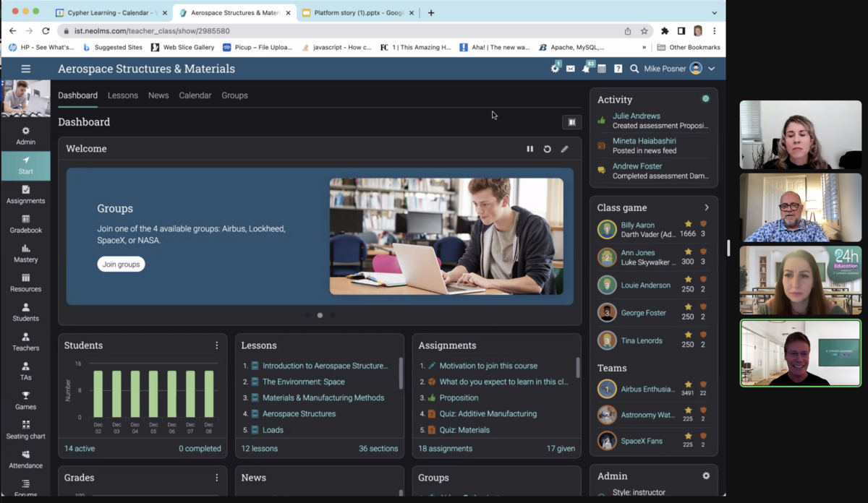Select Mastery in the left sidebar
This screenshot has width=868, height=503.
pos(25,254)
